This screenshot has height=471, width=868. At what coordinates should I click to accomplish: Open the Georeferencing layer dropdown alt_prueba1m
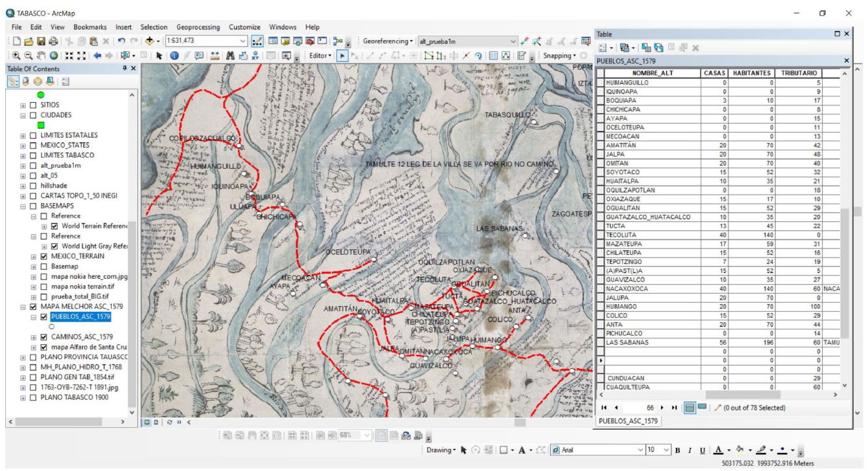514,41
